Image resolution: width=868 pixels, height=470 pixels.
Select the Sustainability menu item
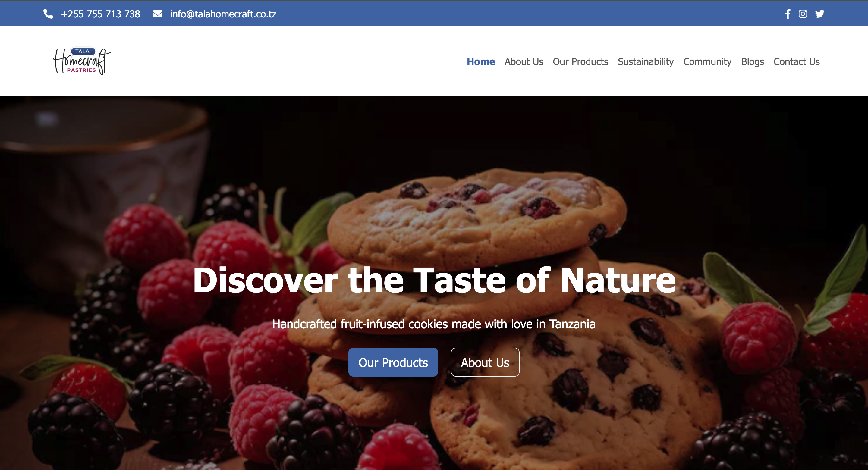[x=646, y=62]
